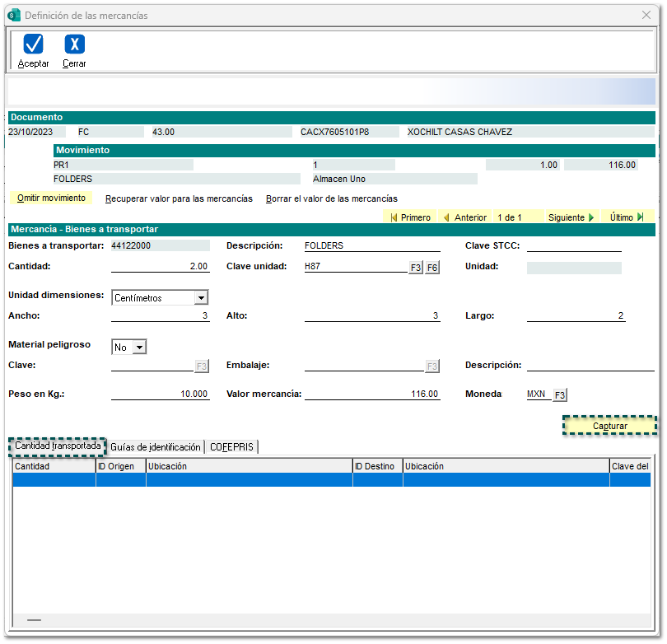Open Material peligroso dropdown
The height and width of the screenshot is (644, 667).
pyautogui.click(x=138, y=348)
